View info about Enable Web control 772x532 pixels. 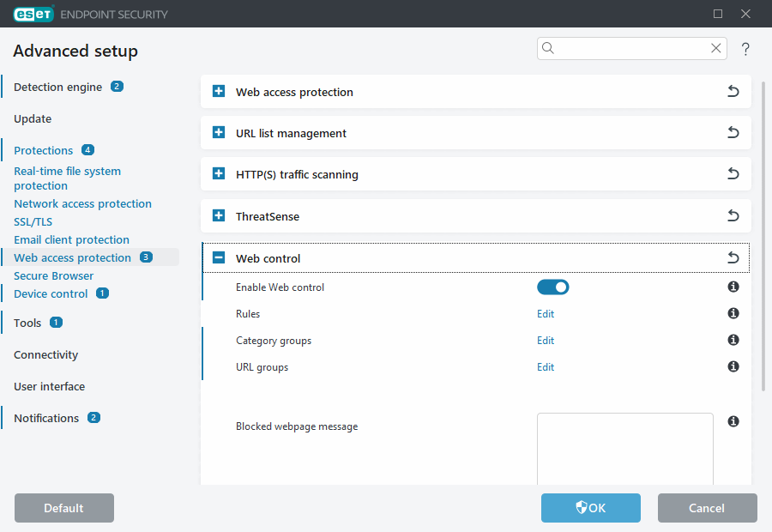(x=733, y=287)
